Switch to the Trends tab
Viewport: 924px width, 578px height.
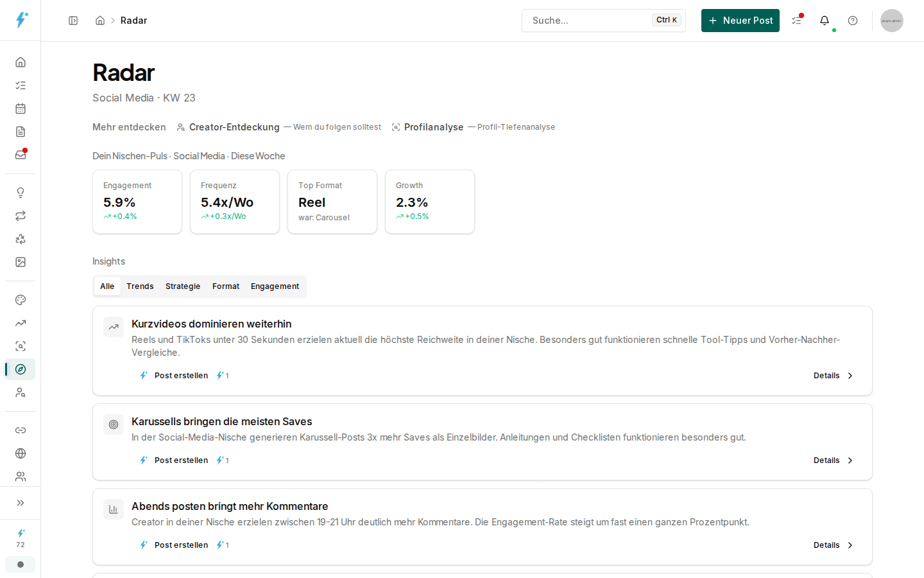[x=140, y=286]
